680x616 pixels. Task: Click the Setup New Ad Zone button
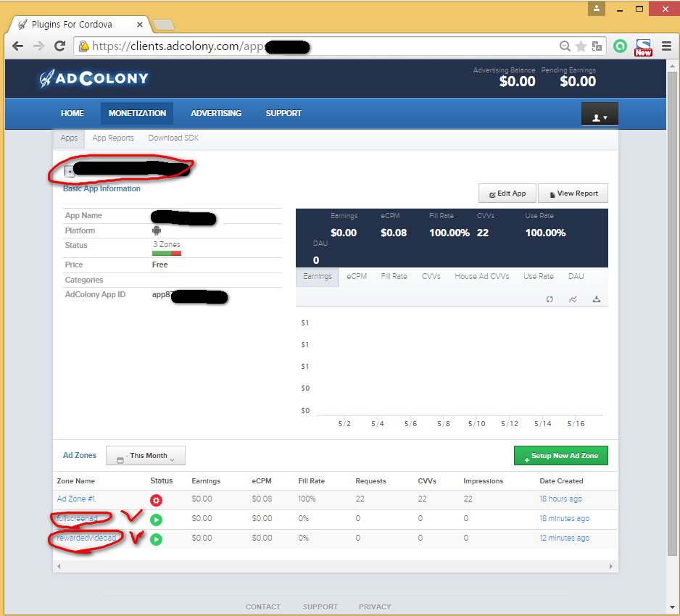[560, 456]
